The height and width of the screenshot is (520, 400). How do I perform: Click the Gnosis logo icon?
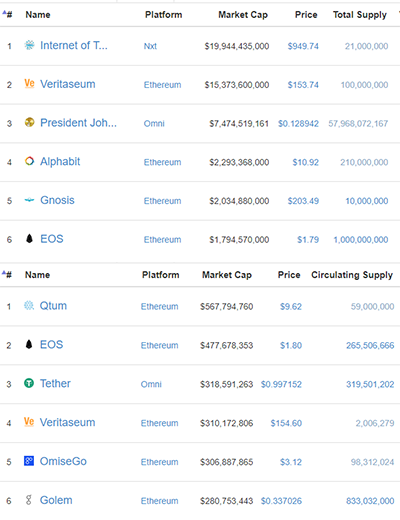(x=29, y=200)
